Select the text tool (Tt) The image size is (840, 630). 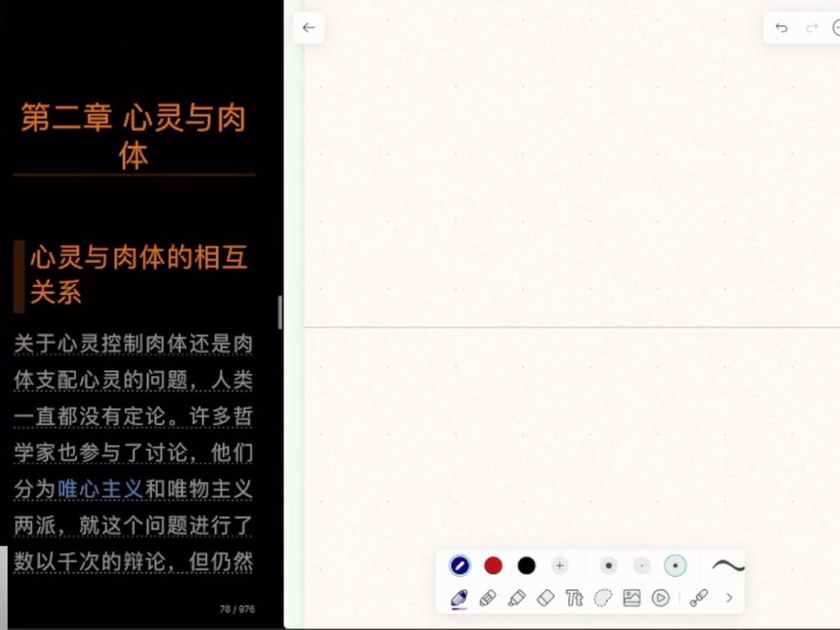[x=574, y=598]
